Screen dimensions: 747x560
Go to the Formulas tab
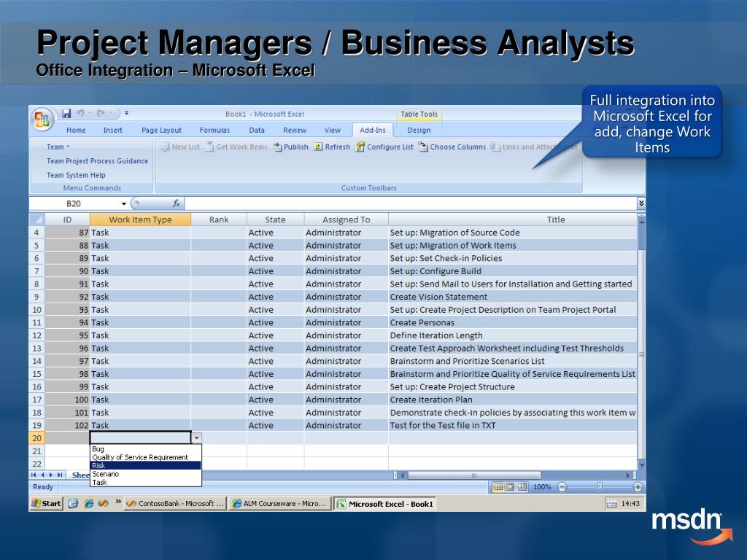click(x=214, y=130)
